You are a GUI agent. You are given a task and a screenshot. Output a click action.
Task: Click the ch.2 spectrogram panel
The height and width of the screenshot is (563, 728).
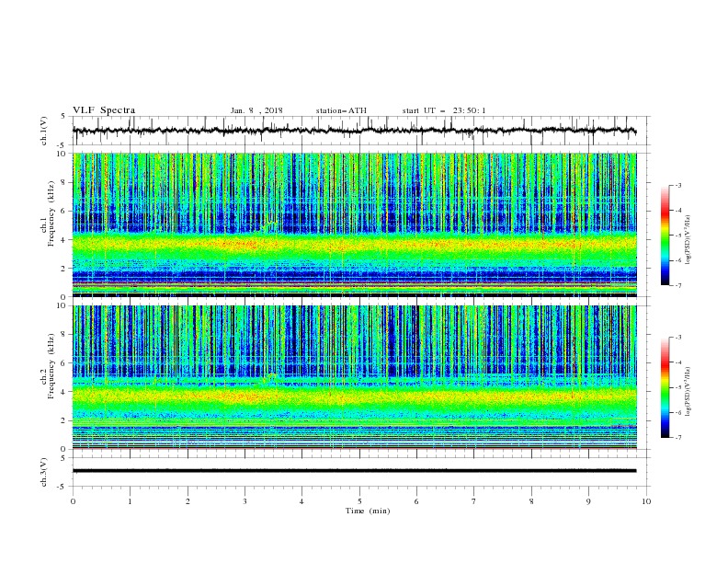(355, 377)
